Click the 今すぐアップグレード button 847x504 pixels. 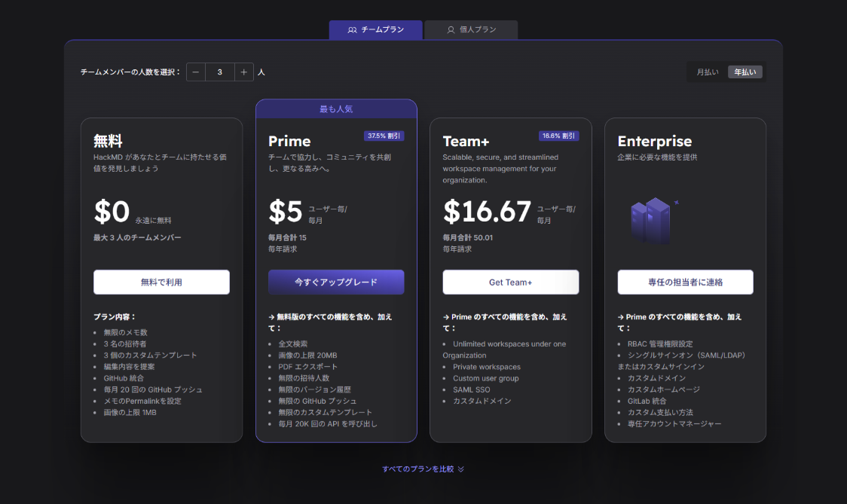click(336, 283)
